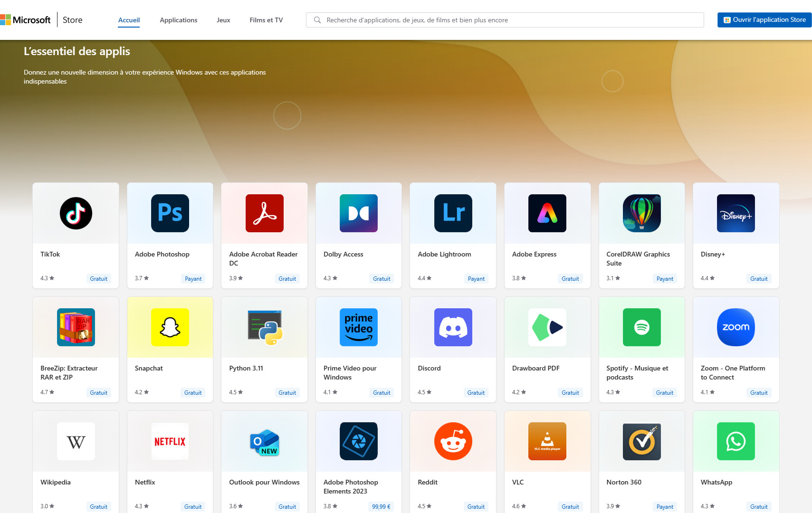
Task: Click the Ouvrir l'application Store button
Action: 764,20
